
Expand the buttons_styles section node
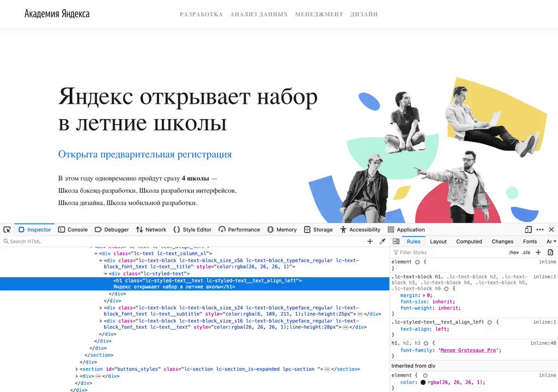click(77, 369)
